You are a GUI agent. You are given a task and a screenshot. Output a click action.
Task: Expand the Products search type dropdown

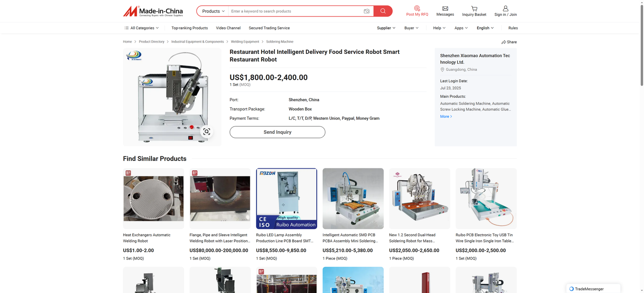tap(213, 11)
